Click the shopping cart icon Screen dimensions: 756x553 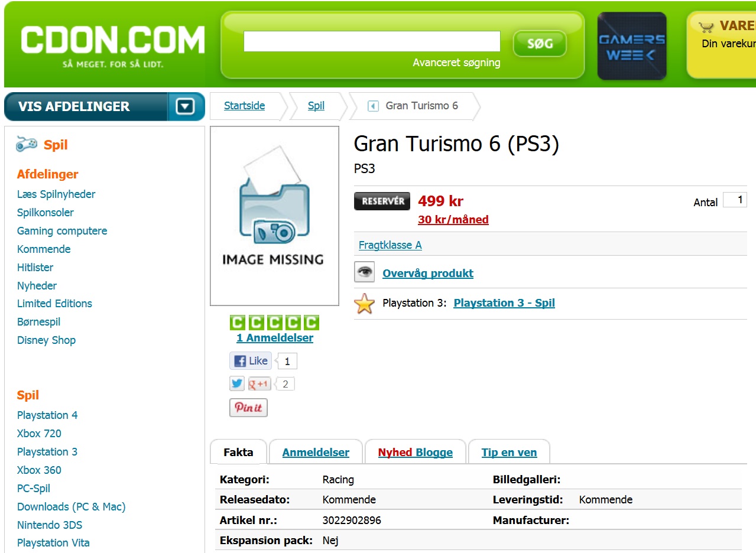pos(706,27)
